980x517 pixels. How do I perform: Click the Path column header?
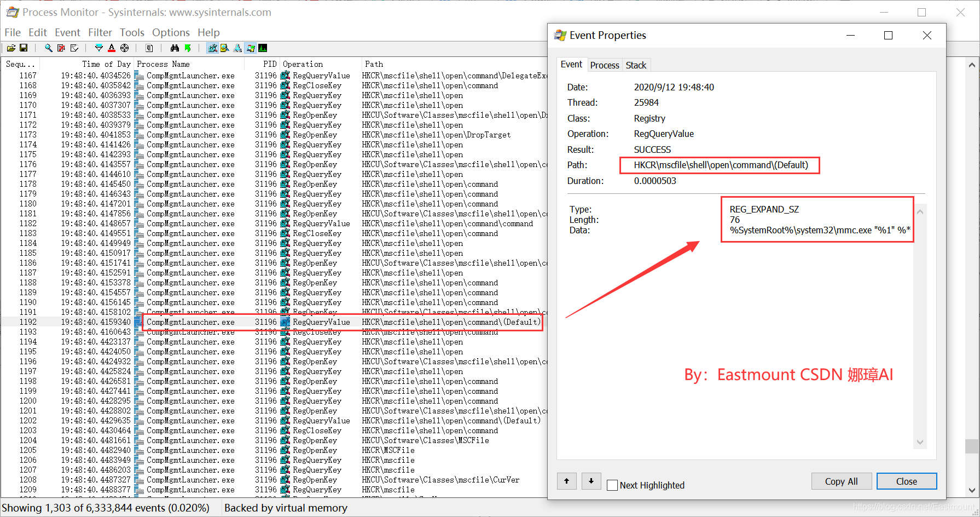coord(455,64)
